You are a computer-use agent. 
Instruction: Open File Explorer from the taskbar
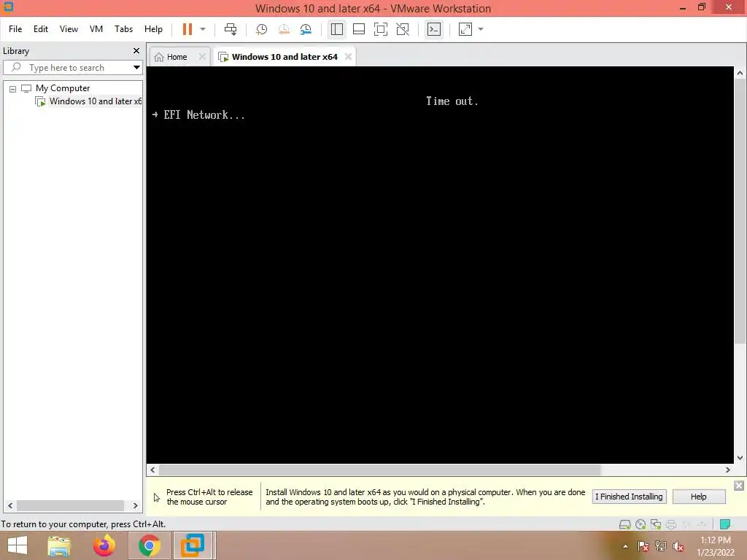[x=59, y=545]
